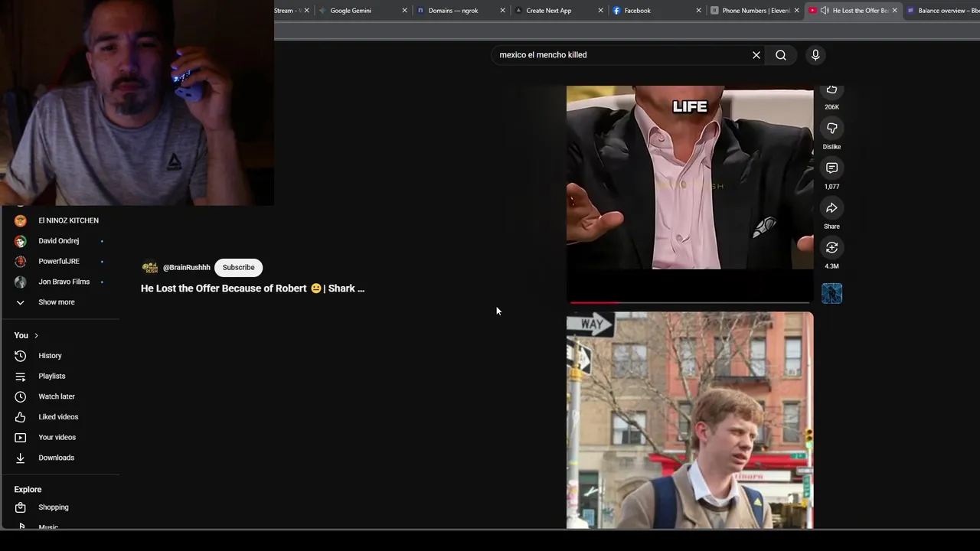Open the Your videos link text
This screenshot has height=551, width=980.
pyautogui.click(x=57, y=438)
